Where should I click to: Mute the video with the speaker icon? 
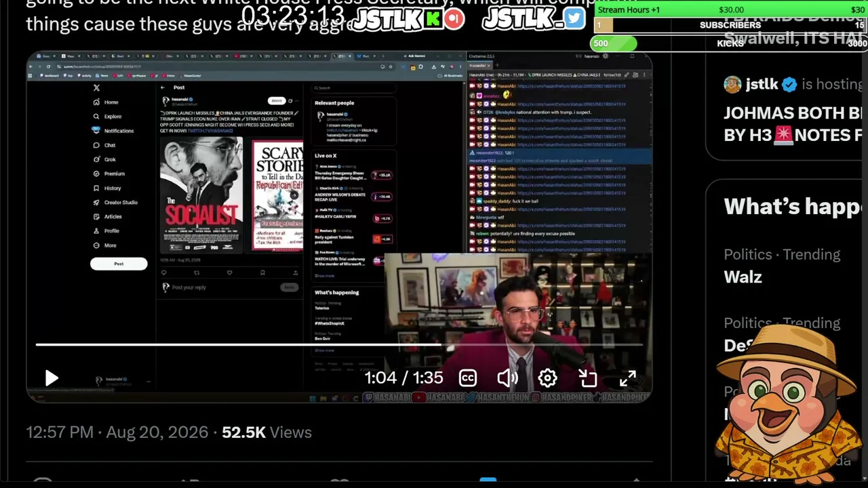(x=507, y=378)
